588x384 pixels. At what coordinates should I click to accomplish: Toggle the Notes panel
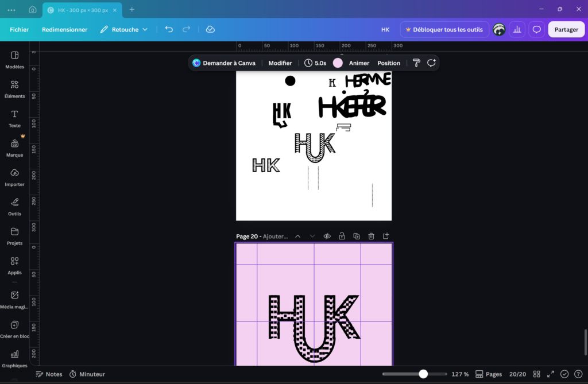tap(49, 374)
